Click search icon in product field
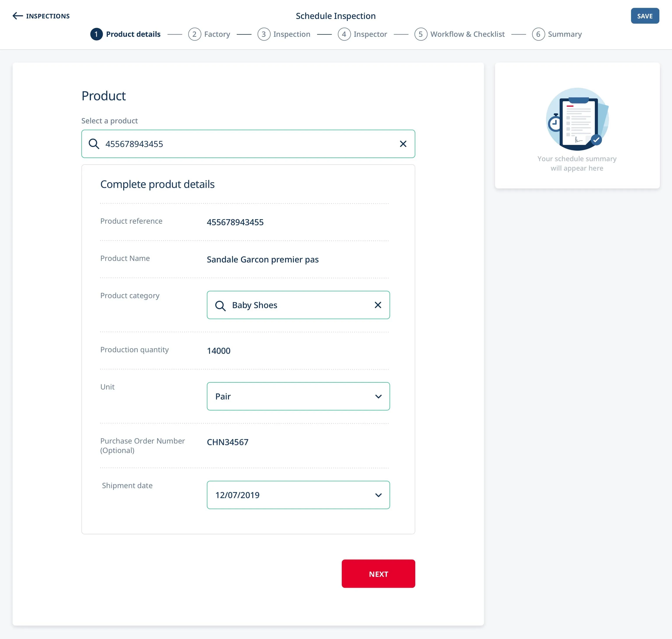The width and height of the screenshot is (672, 639). (94, 144)
